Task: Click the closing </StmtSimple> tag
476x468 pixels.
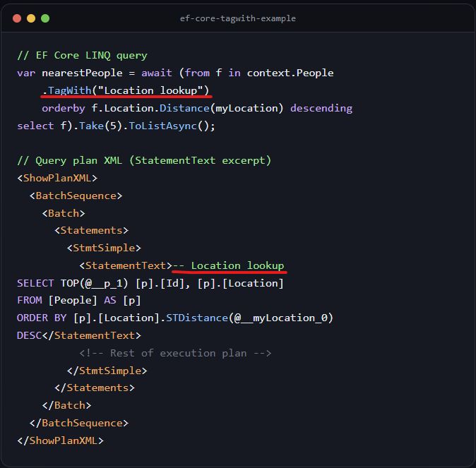Action: pyautogui.click(x=107, y=371)
